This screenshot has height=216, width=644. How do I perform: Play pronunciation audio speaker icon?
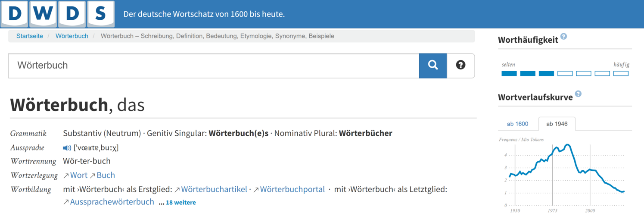(67, 148)
